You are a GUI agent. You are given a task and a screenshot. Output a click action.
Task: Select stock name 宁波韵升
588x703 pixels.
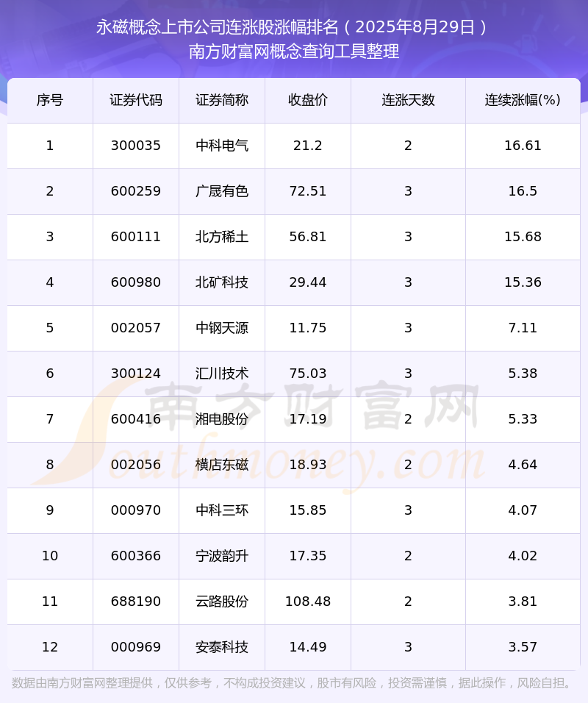click(222, 556)
